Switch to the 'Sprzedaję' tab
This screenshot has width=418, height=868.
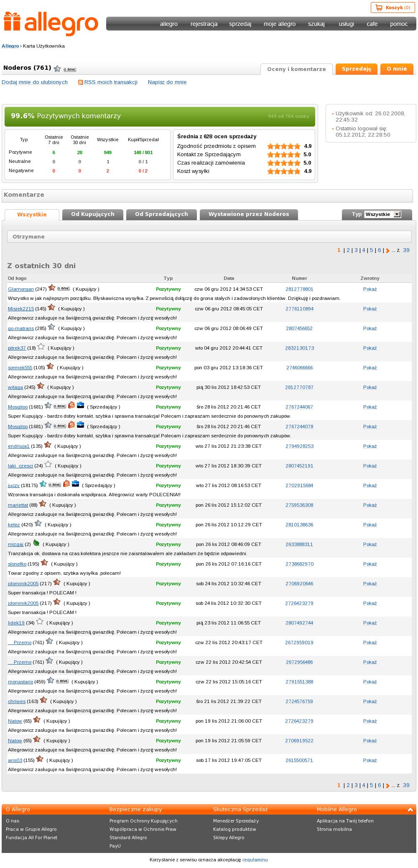[357, 69]
